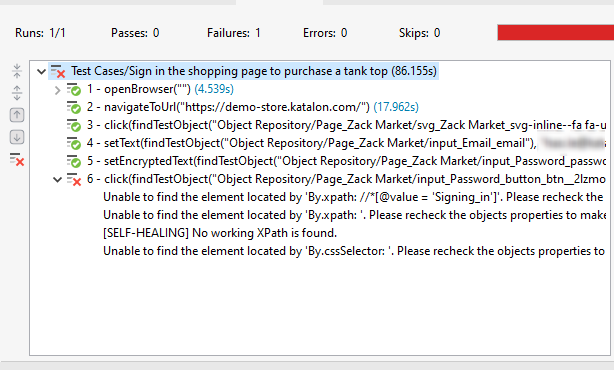
Task: Click the passed status icon for openBrowser step
Action: pos(74,89)
